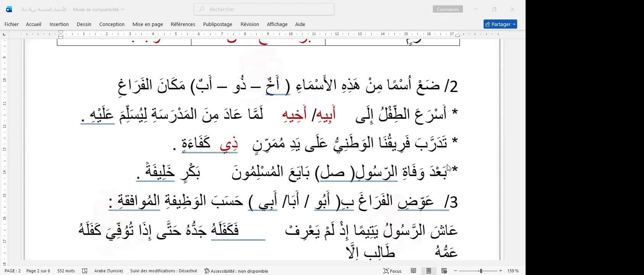
Task: Click the tab-stop selector at ruler corner
Action: click(x=4, y=34)
